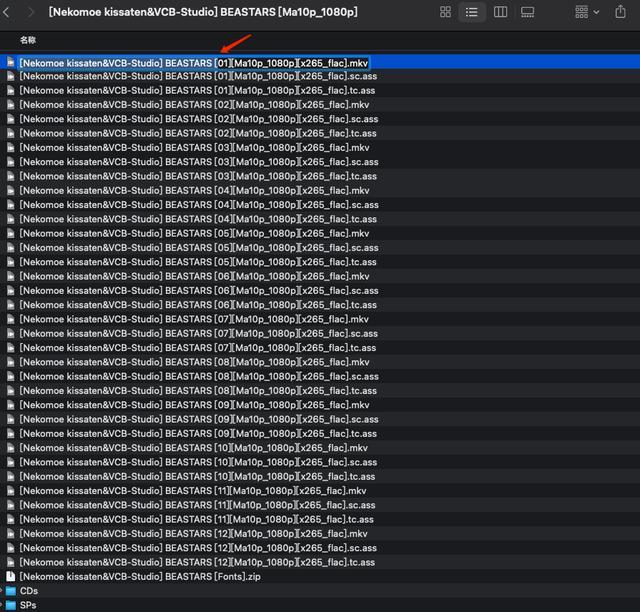Click the window title folder name
Viewport: 640px width, 612px height.
click(x=203, y=12)
